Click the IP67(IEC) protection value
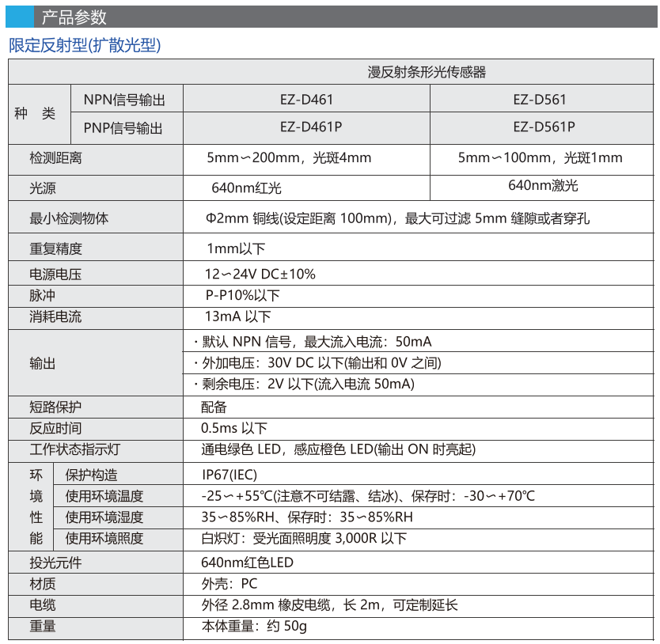This screenshot has width=660, height=644. point(229,475)
